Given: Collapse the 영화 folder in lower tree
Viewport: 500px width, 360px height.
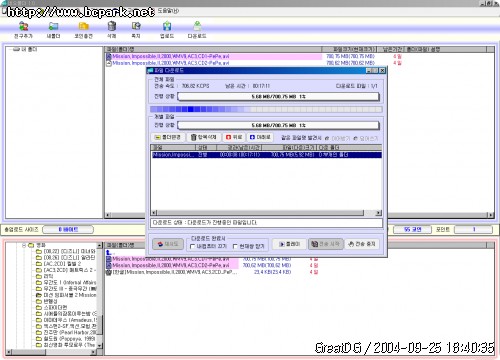Looking at the screenshot, I should click(24, 245).
